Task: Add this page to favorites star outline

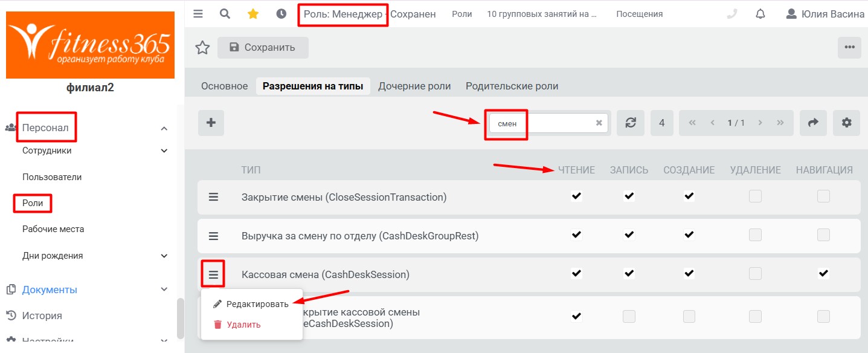Action: click(x=202, y=48)
